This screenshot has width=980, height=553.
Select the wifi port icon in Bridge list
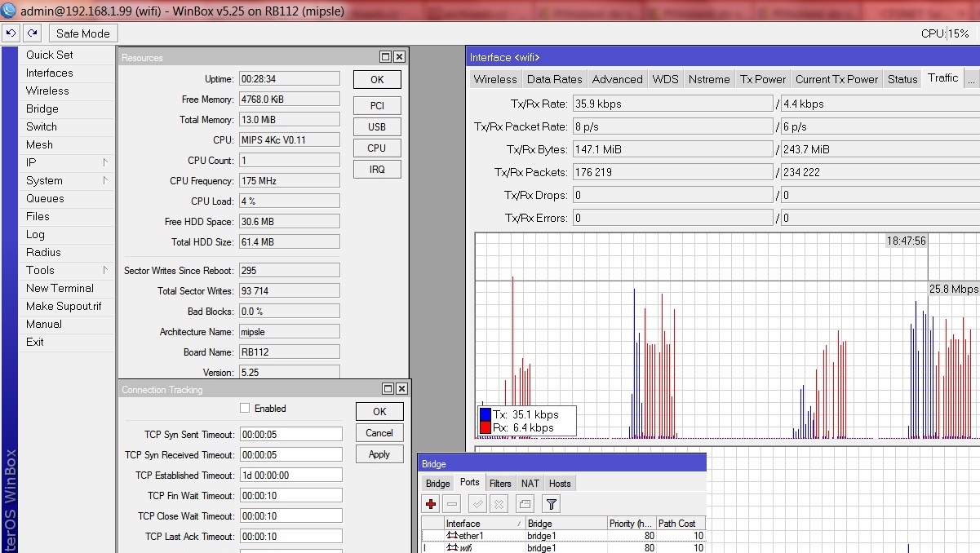point(452,548)
